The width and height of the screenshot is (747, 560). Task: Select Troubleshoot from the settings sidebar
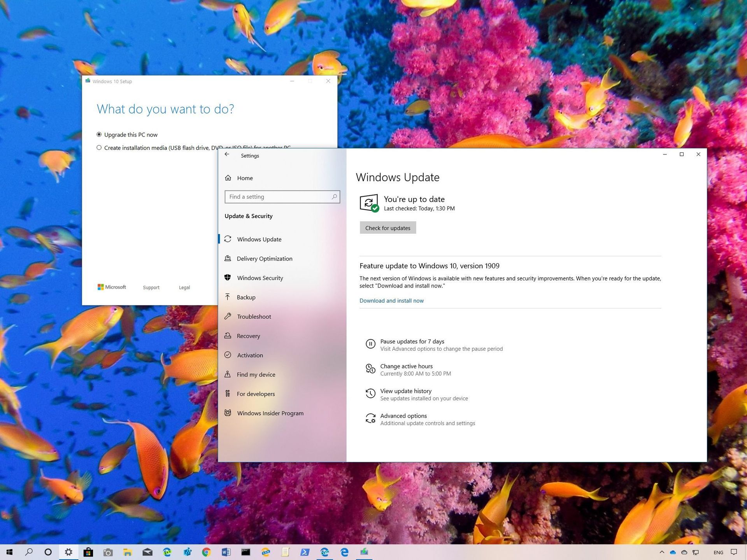[254, 316]
